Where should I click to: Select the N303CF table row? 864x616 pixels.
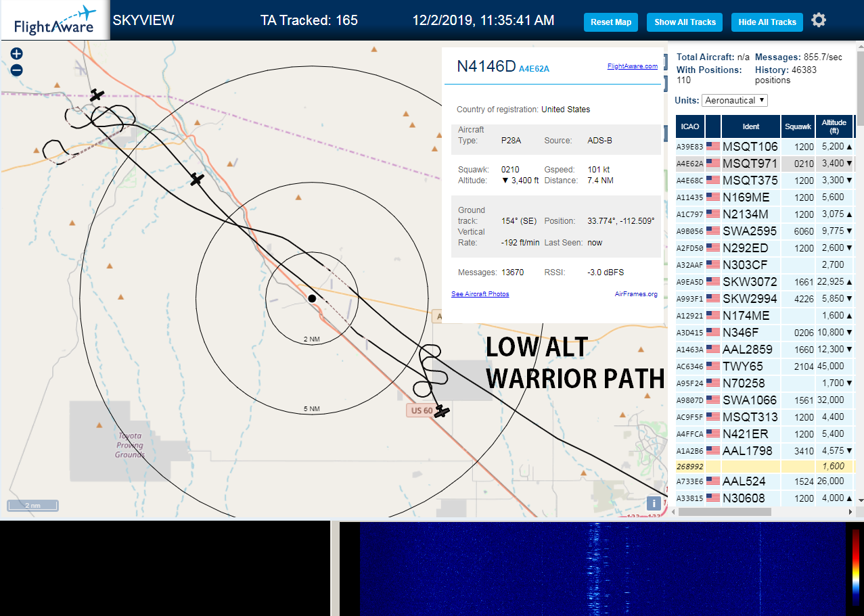pyautogui.click(x=765, y=264)
